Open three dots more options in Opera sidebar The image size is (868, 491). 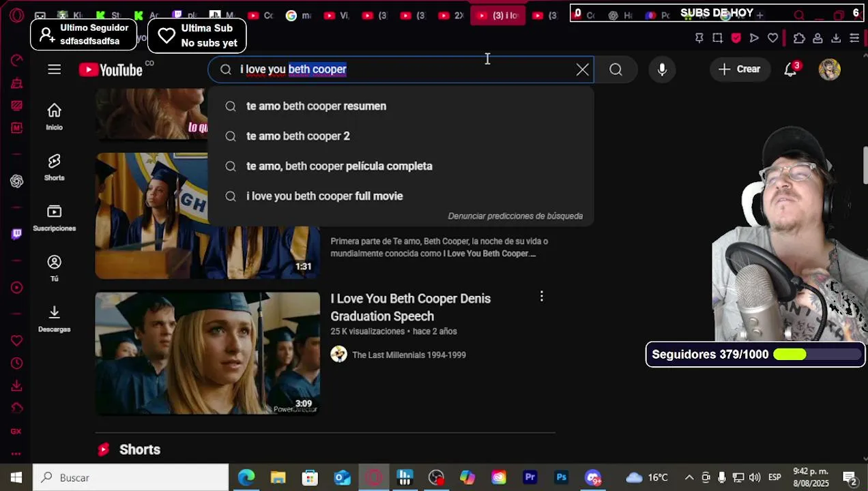[x=16, y=453]
